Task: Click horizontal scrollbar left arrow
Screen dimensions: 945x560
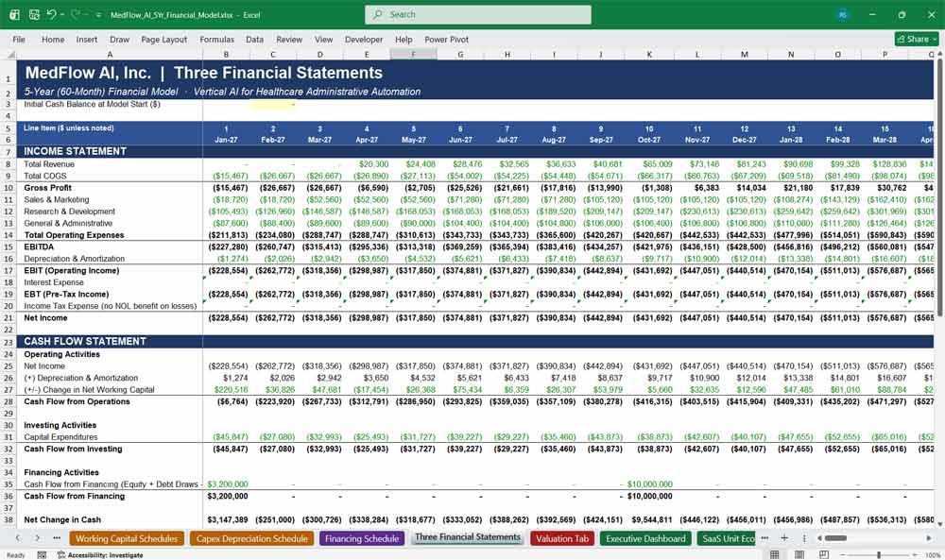Action: [819, 537]
